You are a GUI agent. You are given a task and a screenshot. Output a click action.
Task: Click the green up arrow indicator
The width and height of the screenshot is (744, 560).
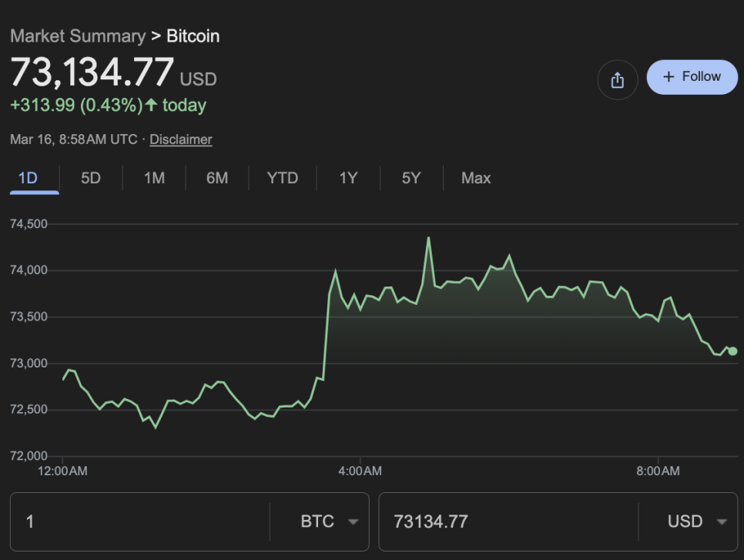coord(151,105)
